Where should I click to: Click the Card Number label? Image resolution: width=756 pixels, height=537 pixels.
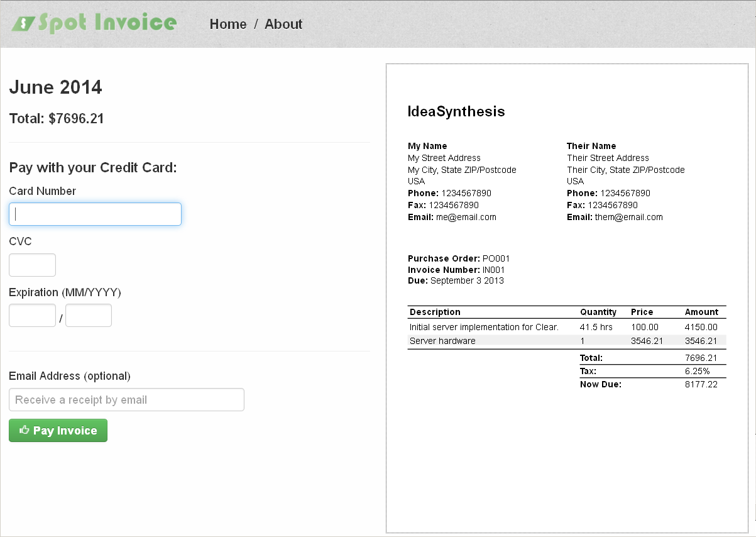pyautogui.click(x=43, y=191)
